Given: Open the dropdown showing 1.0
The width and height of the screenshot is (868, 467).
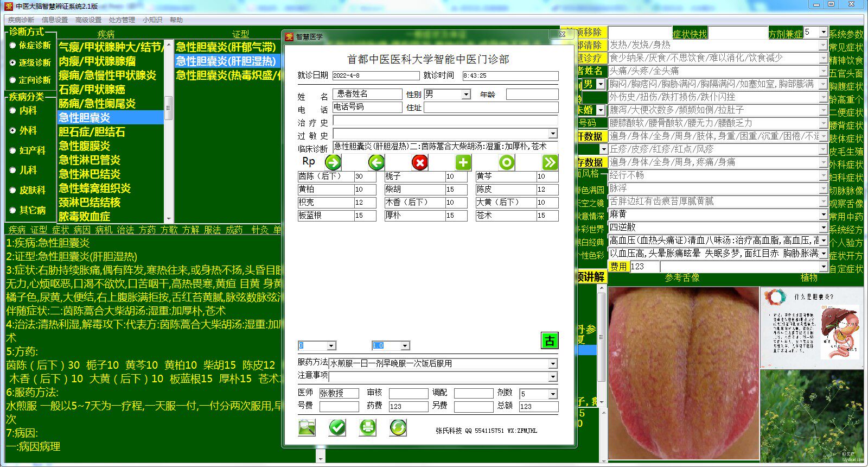Looking at the screenshot, I should pyautogui.click(x=405, y=345).
